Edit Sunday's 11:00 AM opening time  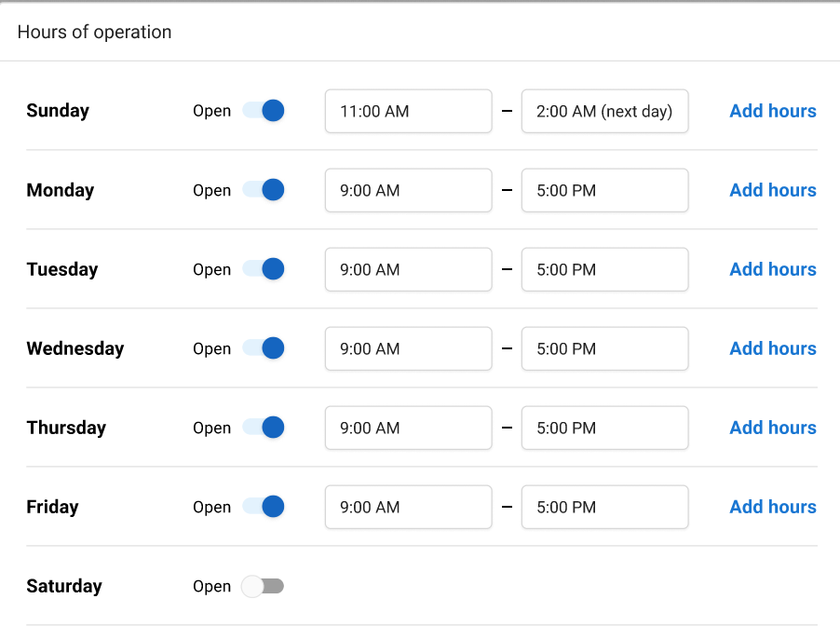(408, 110)
